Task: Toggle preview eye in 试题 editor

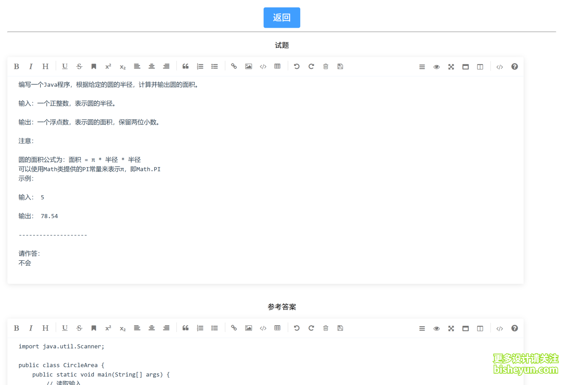Action: tap(436, 67)
